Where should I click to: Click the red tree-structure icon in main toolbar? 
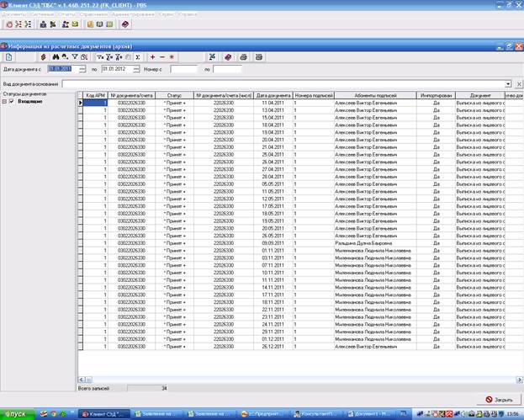coord(19,24)
